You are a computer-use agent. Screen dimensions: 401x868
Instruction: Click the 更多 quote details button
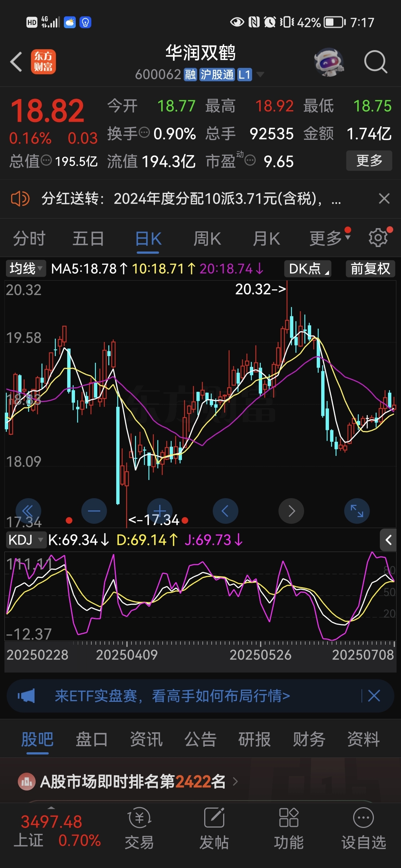pos(369,160)
